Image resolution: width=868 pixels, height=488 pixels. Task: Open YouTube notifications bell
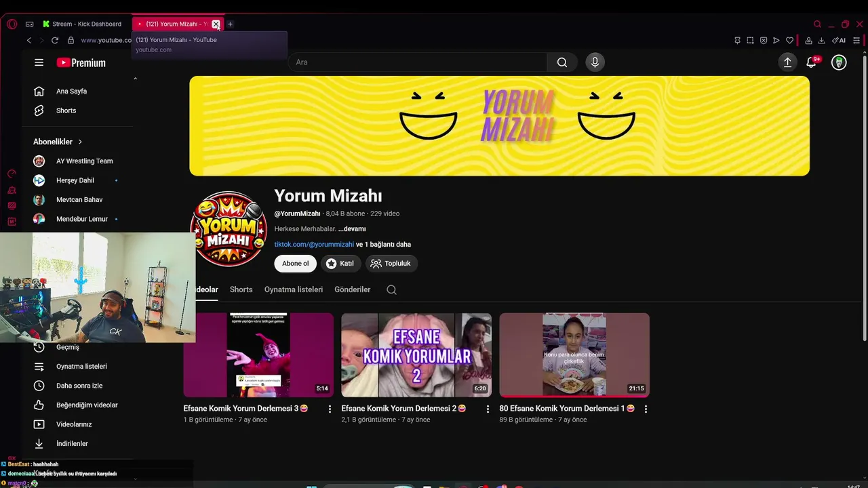pyautogui.click(x=811, y=62)
